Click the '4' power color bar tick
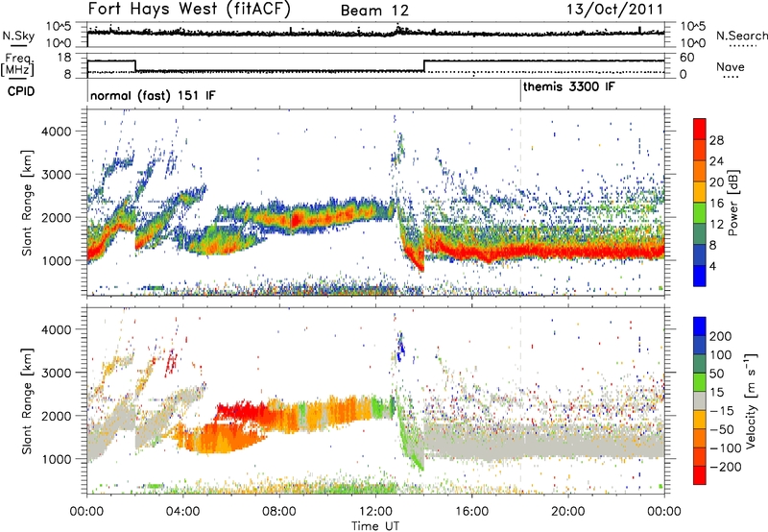 coord(712,266)
